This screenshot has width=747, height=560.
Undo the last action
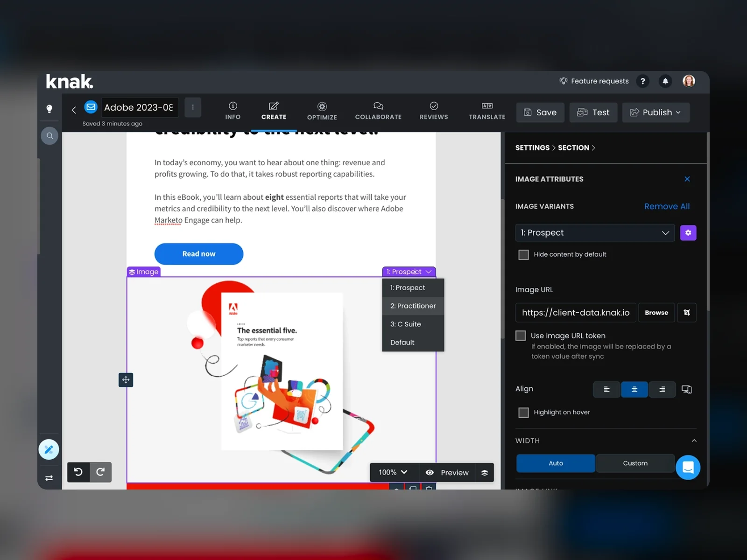click(78, 472)
